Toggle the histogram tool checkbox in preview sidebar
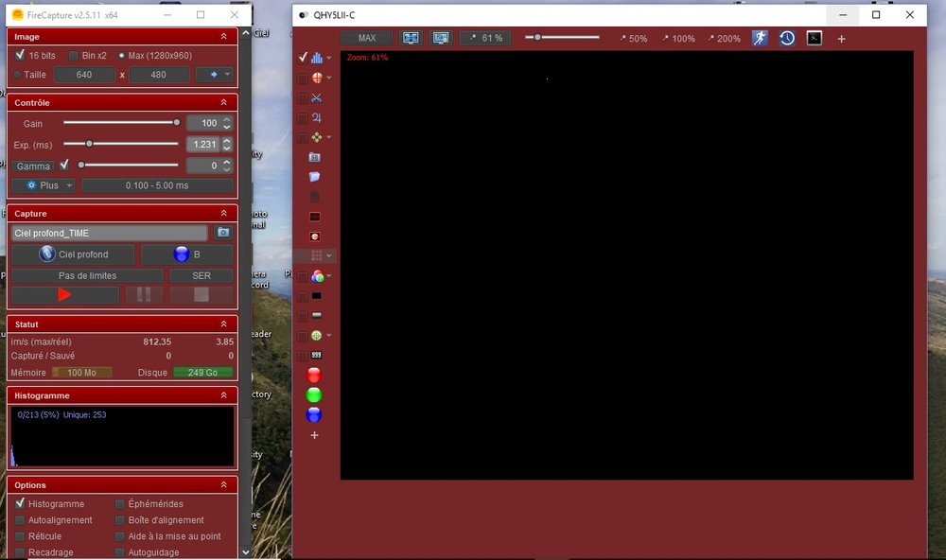 click(x=303, y=58)
